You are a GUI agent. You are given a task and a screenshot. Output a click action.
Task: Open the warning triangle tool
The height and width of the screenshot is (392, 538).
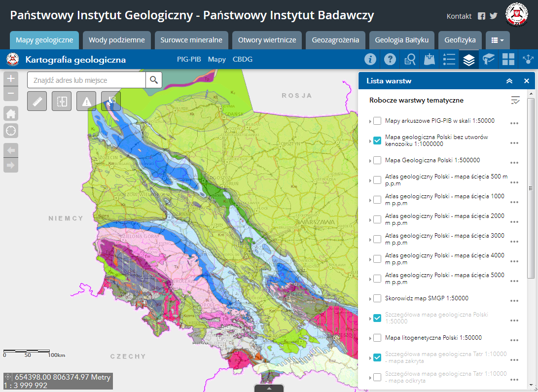86,101
